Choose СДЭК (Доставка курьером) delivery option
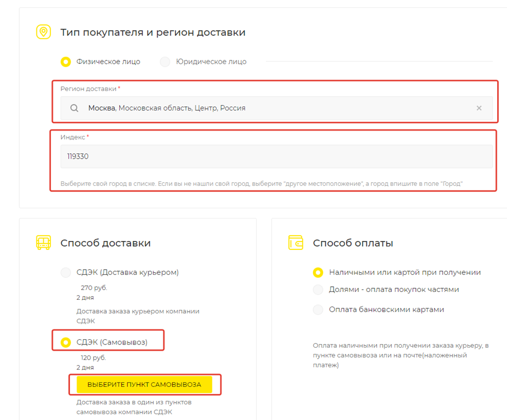The height and width of the screenshot is (420, 507). (x=66, y=272)
